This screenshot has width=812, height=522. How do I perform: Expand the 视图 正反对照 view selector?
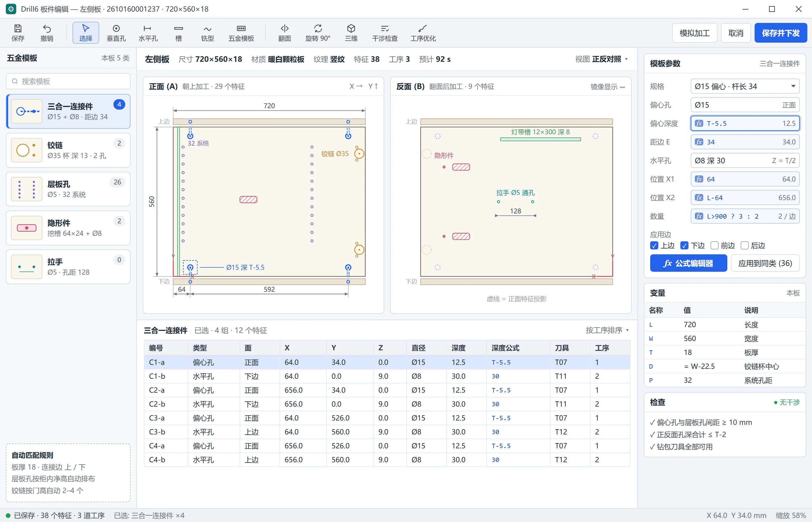coord(601,59)
